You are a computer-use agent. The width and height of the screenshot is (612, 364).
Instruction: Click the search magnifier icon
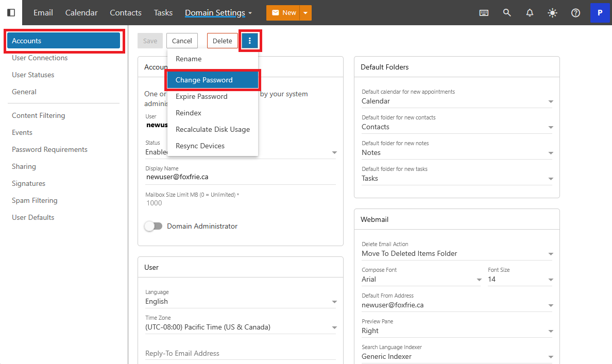coord(507,13)
